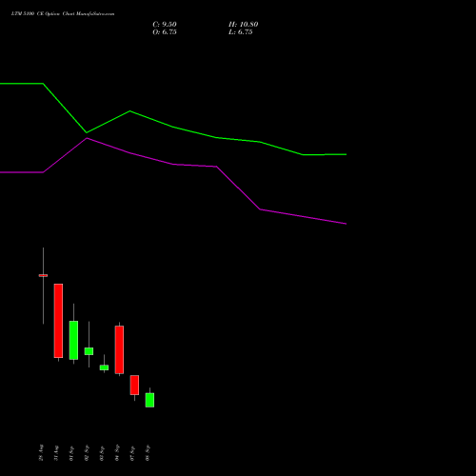Click the open value O: 6.75
The height and width of the screenshot is (476, 476).
pos(165,32)
